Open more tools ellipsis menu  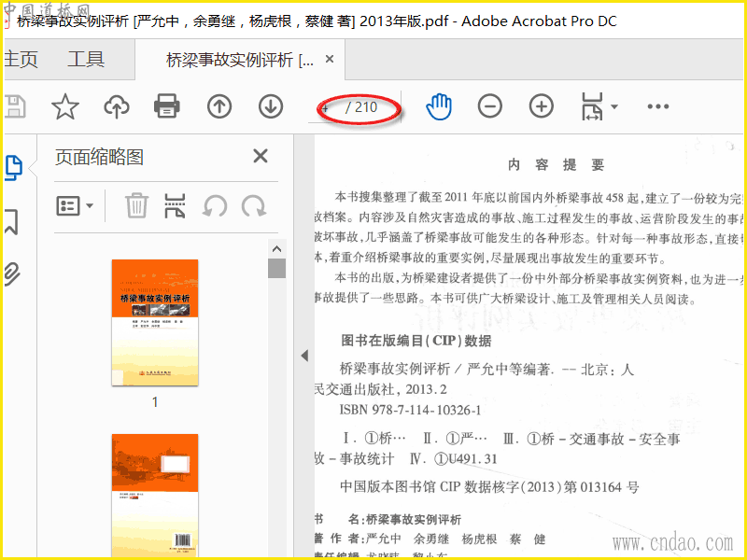tap(658, 106)
